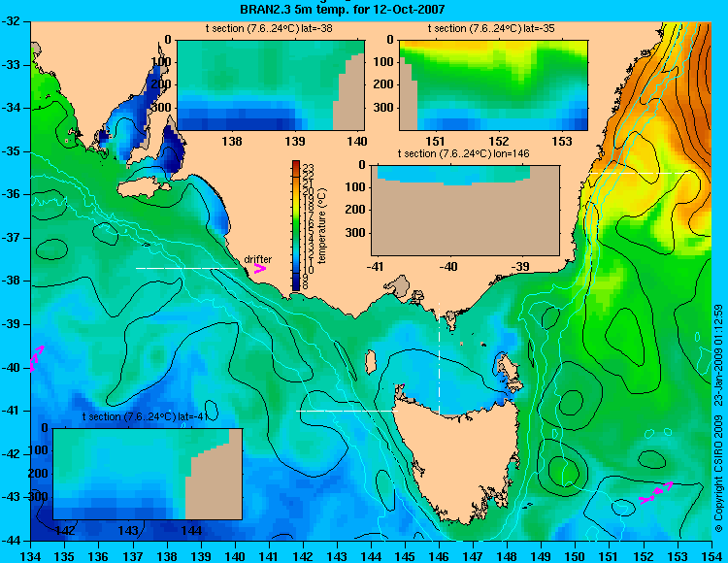This screenshot has width=728, height=563.
Task: Select the 't section (7.6..24°C) lat=-41' heading
Action: click(x=145, y=416)
